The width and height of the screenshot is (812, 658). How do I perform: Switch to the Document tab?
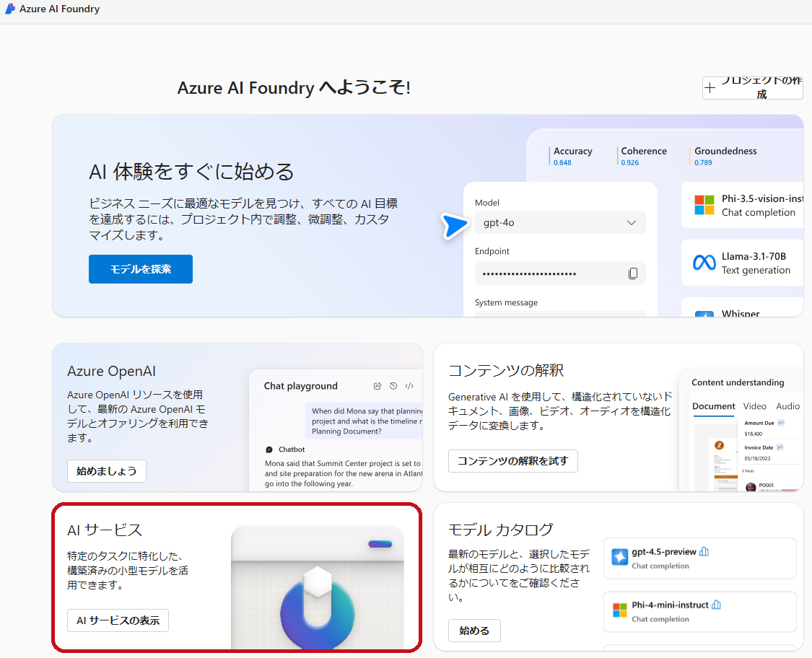pyautogui.click(x=714, y=406)
